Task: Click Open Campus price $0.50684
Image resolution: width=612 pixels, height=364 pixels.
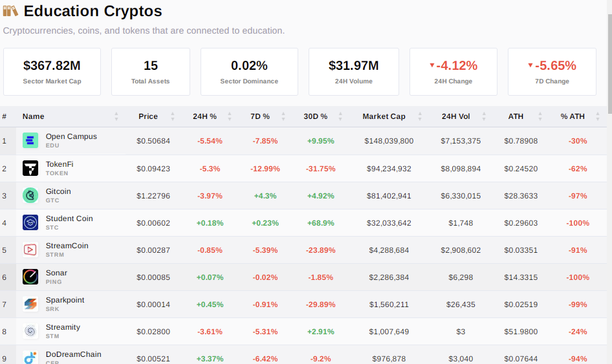Action: (153, 141)
